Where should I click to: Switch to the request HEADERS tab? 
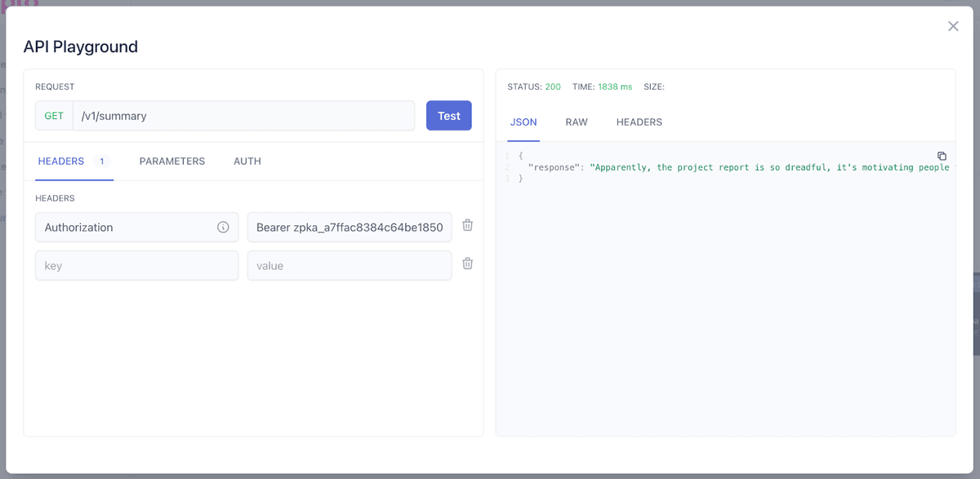click(x=62, y=161)
